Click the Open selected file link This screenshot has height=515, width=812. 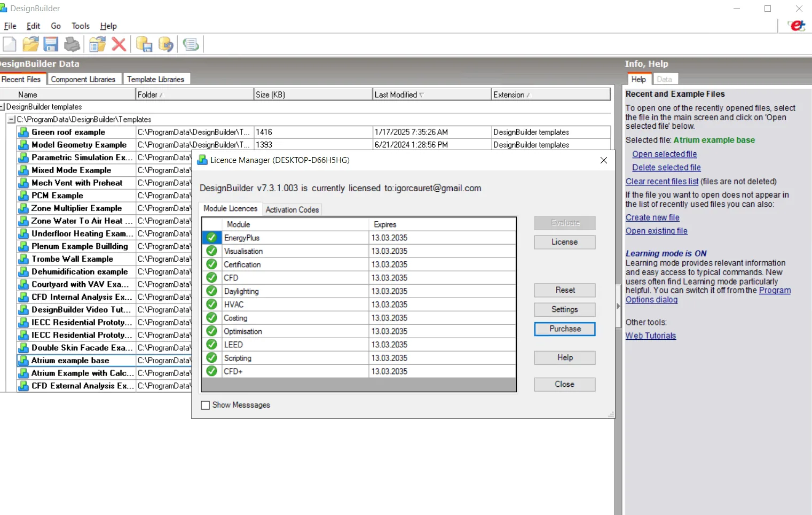pyautogui.click(x=665, y=154)
